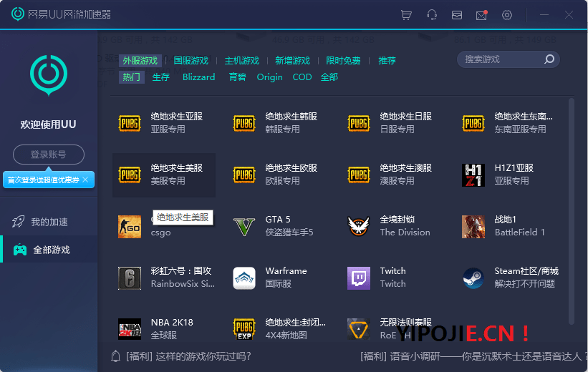Select PUBG icon for 绝地求生日服
Screen dimensions: 588x372
[x=359, y=124]
